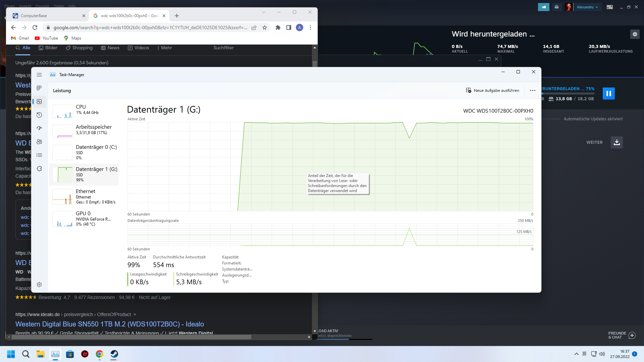Click Neue Aufgabe ausführen button
The width and height of the screenshot is (644, 362).
492,90
